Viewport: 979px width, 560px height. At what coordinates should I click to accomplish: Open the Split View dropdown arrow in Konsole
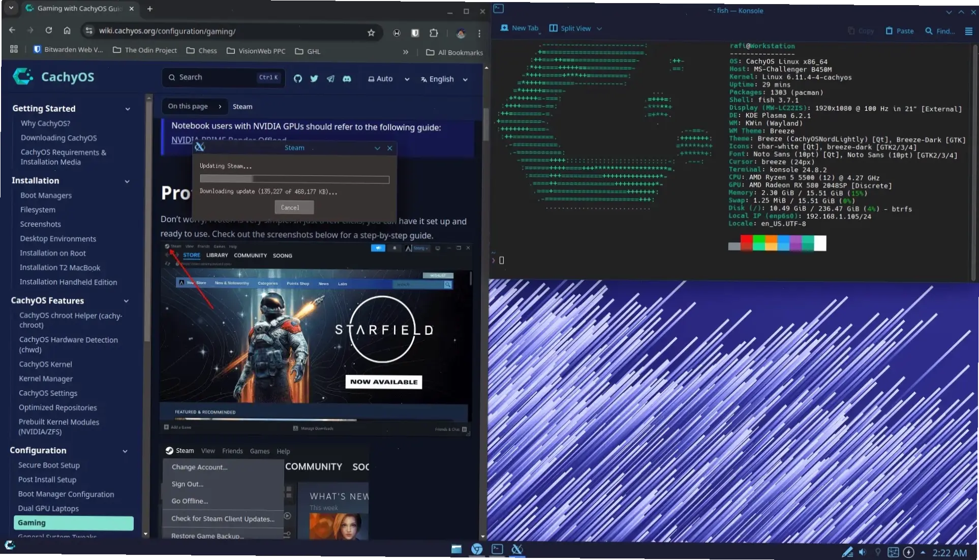pyautogui.click(x=599, y=29)
